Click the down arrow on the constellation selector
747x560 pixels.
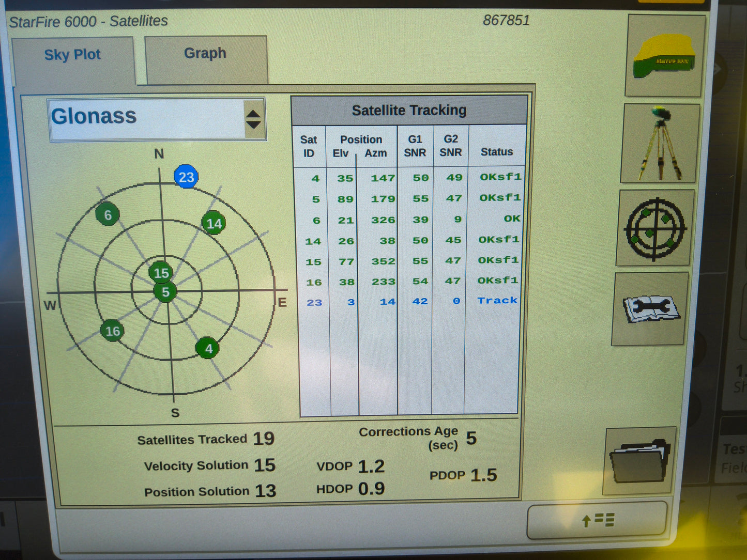pos(254,125)
